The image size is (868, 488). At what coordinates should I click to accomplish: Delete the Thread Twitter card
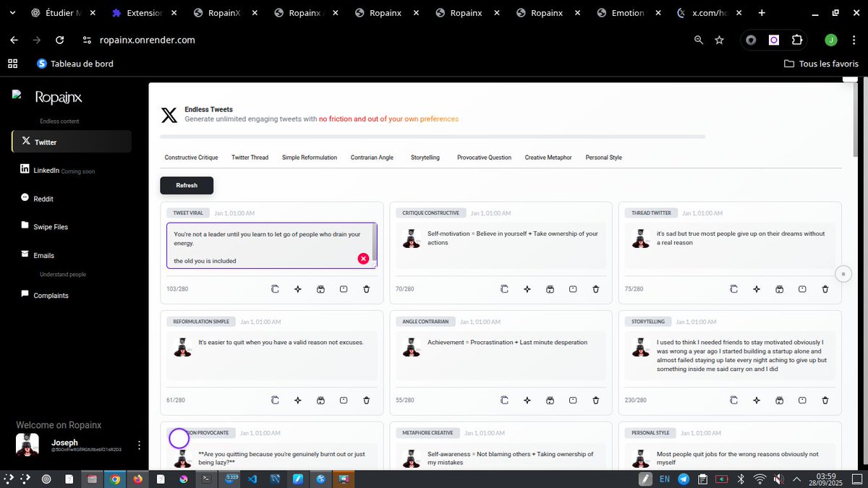tap(825, 289)
